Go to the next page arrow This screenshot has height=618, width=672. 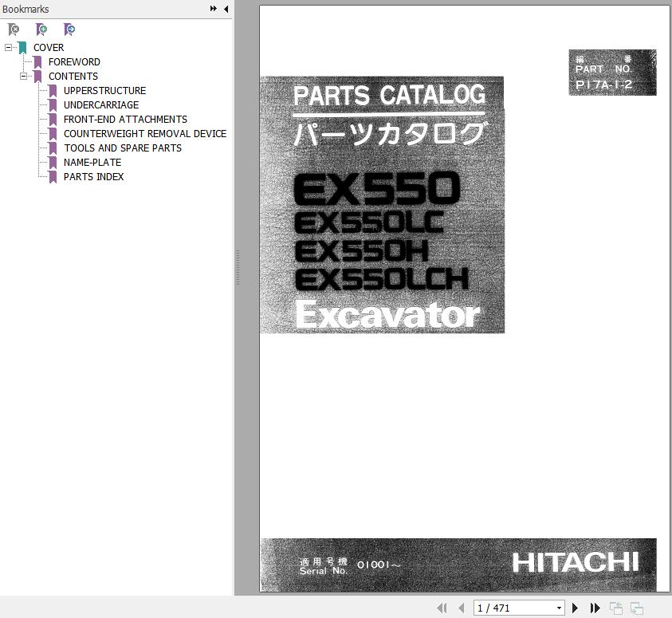pyautogui.click(x=575, y=608)
